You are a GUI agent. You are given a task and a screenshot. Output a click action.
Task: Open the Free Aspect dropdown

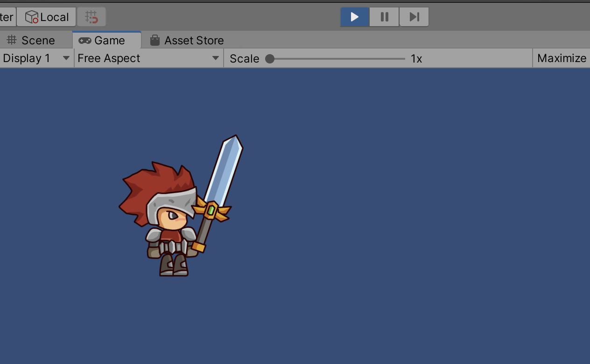pos(149,58)
